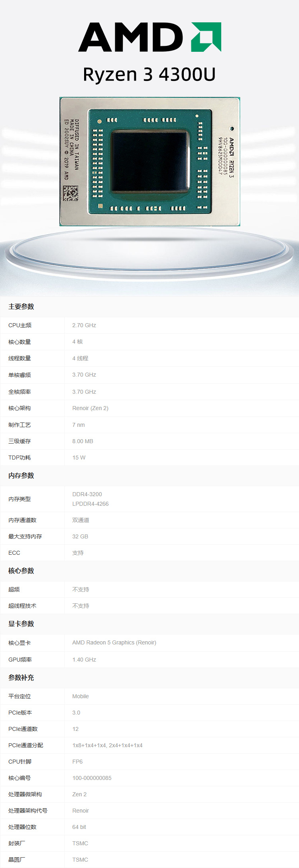Click the 平台定位 label

tap(20, 696)
